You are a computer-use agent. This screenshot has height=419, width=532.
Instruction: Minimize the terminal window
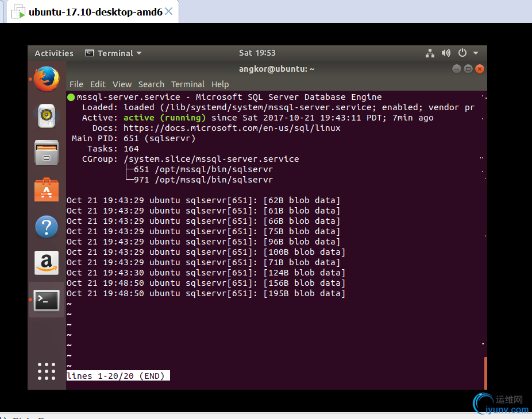(x=457, y=69)
